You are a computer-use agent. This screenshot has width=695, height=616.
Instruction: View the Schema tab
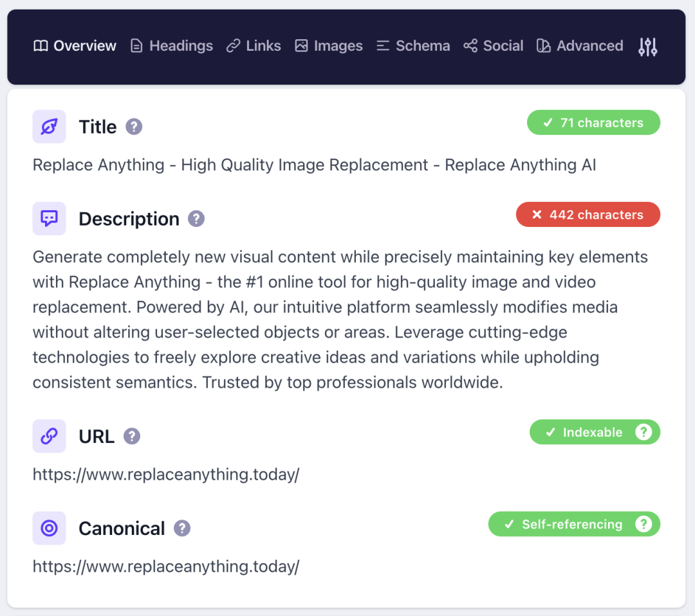coord(413,46)
